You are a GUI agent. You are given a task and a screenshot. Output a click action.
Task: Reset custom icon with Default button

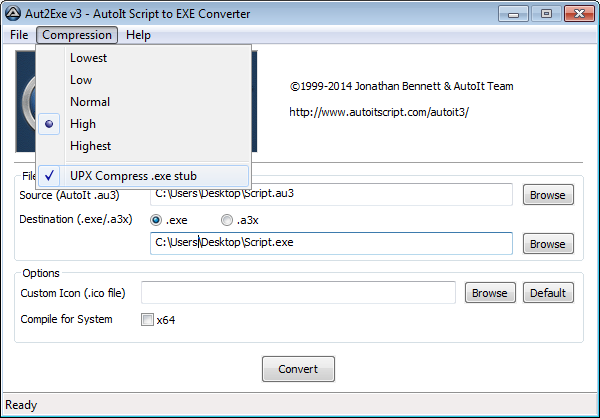pyautogui.click(x=548, y=293)
